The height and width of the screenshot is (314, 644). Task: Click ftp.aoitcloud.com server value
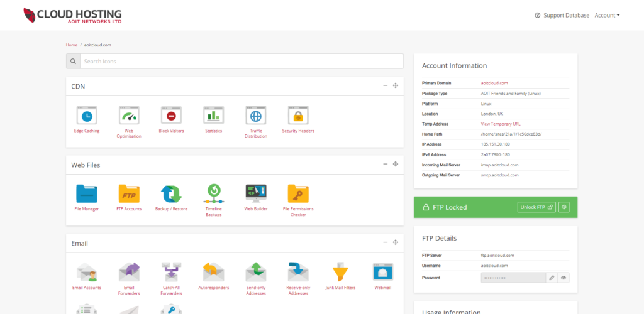pos(497,256)
